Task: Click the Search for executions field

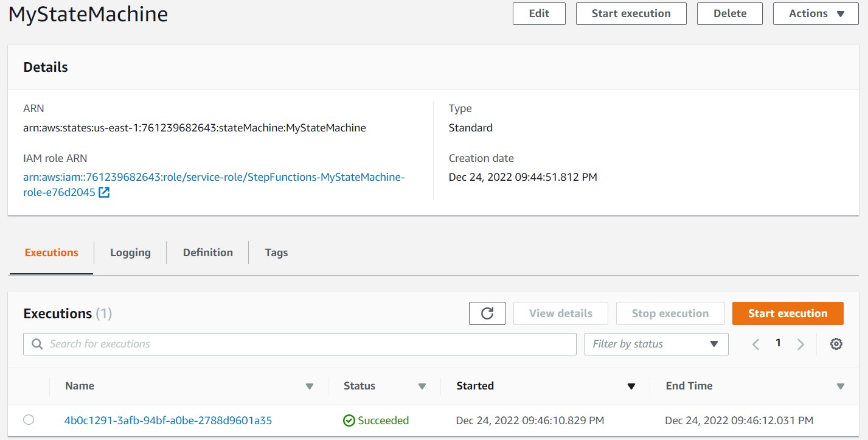Action: [x=300, y=344]
